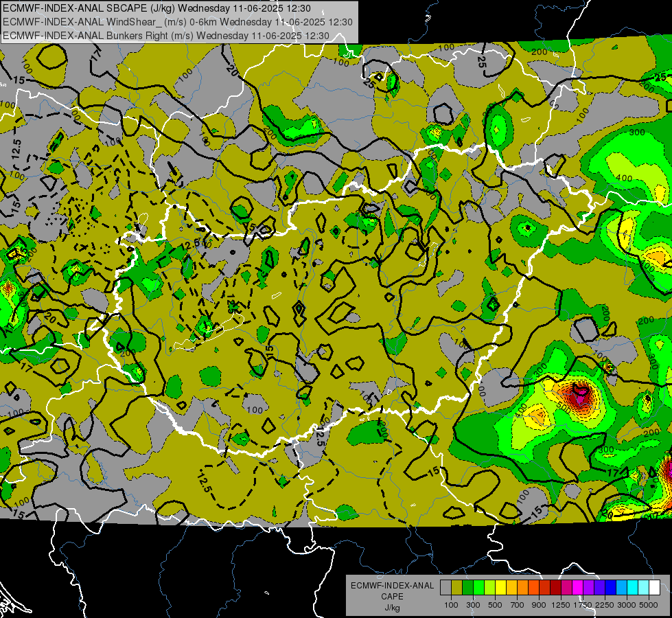Click the CAPE label in the legend
The height and width of the screenshot is (618, 672).
tap(393, 596)
